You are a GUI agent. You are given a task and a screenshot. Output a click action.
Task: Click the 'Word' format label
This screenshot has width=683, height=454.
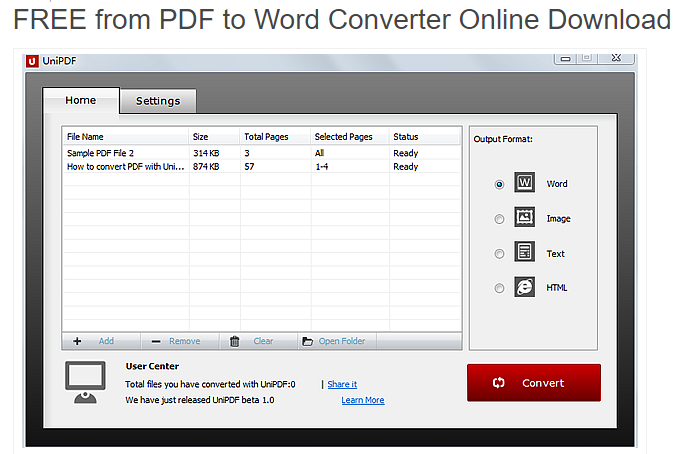click(x=557, y=184)
